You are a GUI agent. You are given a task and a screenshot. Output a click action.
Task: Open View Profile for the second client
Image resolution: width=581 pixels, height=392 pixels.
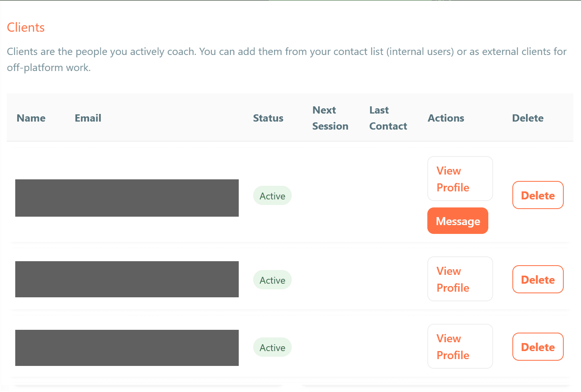click(460, 279)
